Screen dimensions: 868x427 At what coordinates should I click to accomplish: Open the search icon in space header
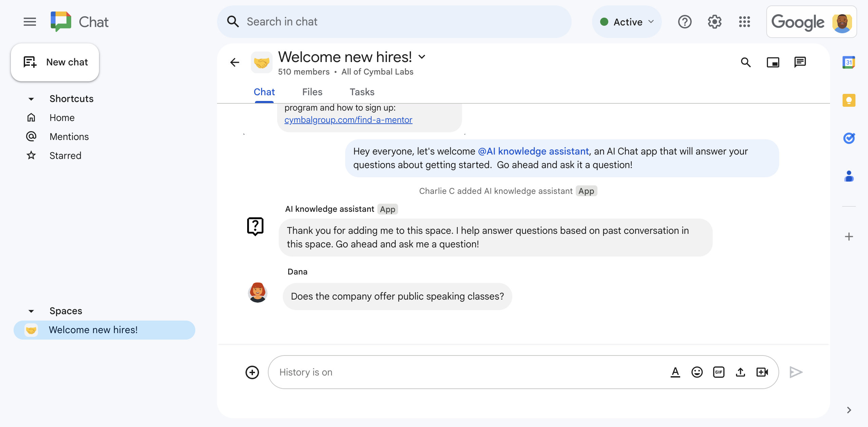point(747,61)
